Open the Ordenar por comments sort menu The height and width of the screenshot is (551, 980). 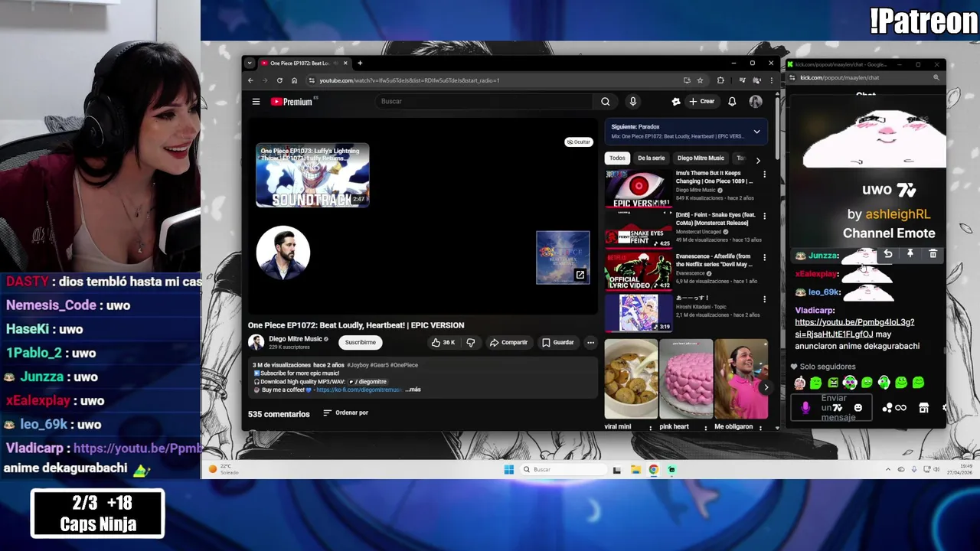click(345, 412)
